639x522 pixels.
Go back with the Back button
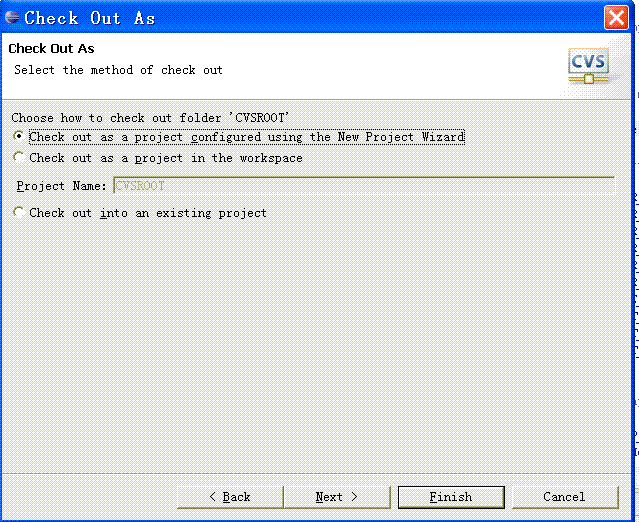pos(230,497)
